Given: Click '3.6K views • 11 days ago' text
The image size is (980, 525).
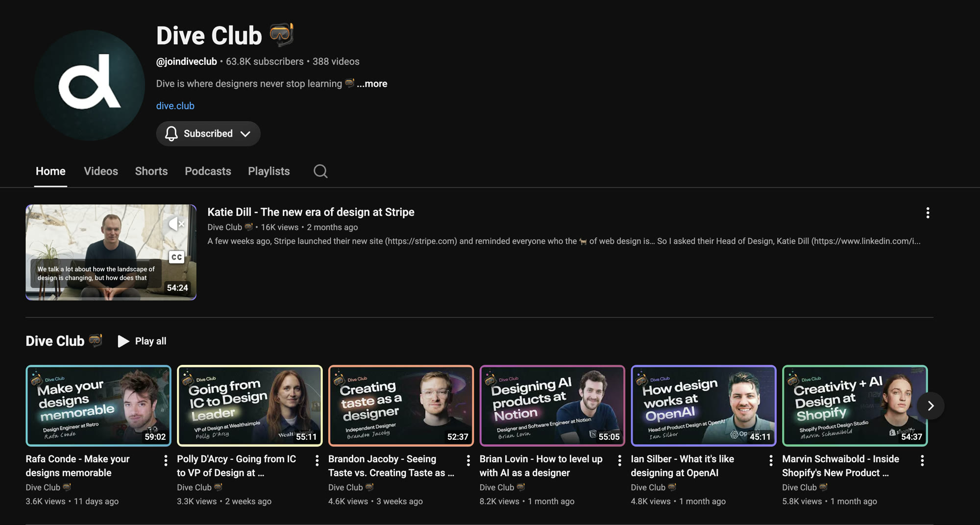Looking at the screenshot, I should 72,501.
